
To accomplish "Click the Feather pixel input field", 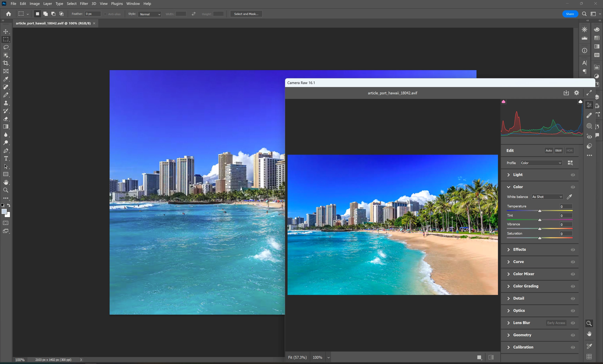I will pyautogui.click(x=92, y=14).
